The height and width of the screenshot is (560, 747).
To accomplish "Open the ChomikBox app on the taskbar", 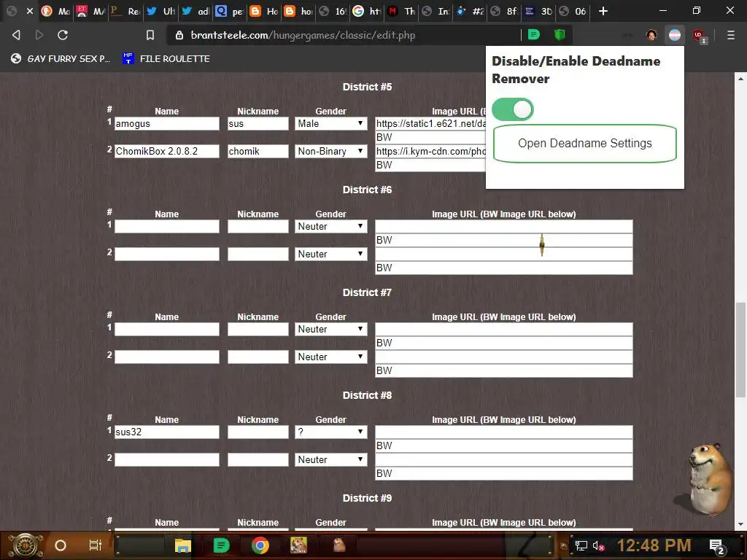I will [298, 545].
